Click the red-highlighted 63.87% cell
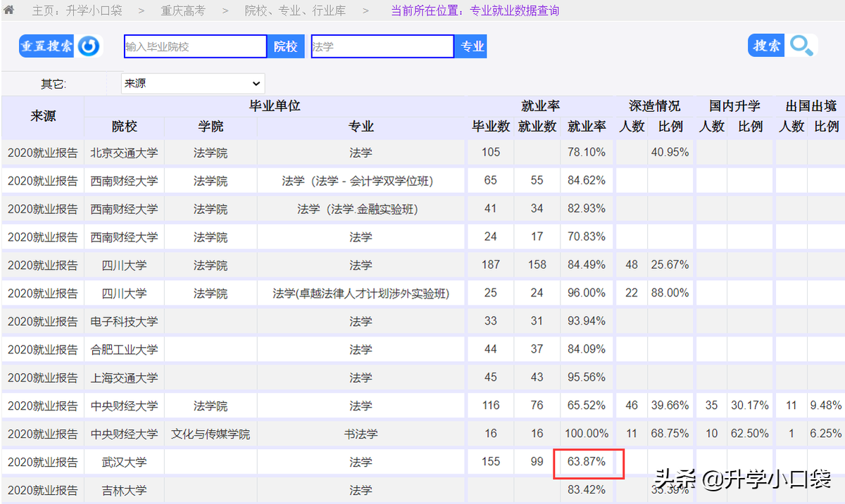845x504 pixels. [x=589, y=462]
